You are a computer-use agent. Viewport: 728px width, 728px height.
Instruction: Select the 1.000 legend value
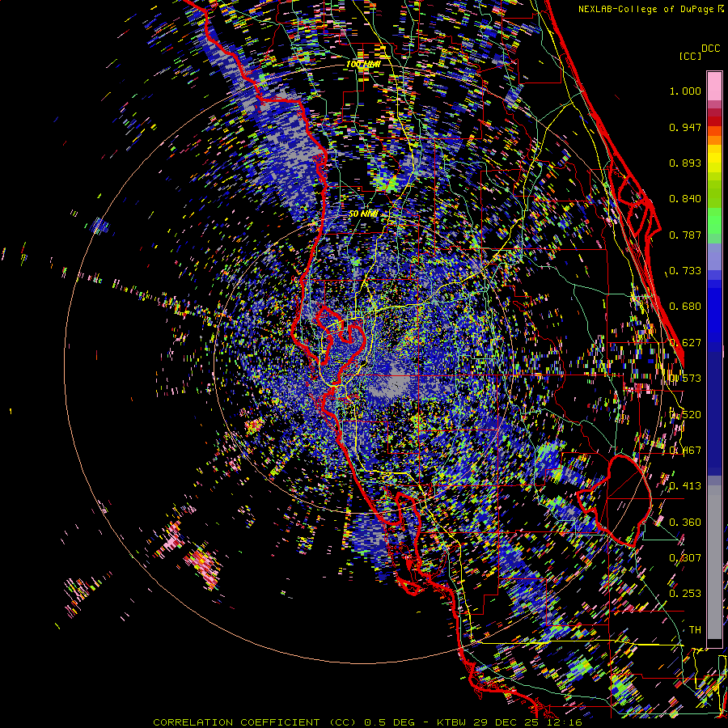click(x=685, y=91)
